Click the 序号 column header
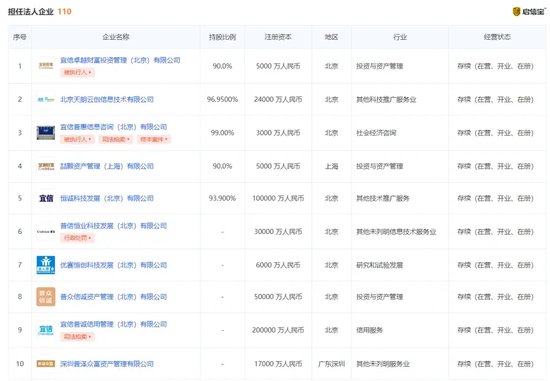 click(20, 37)
